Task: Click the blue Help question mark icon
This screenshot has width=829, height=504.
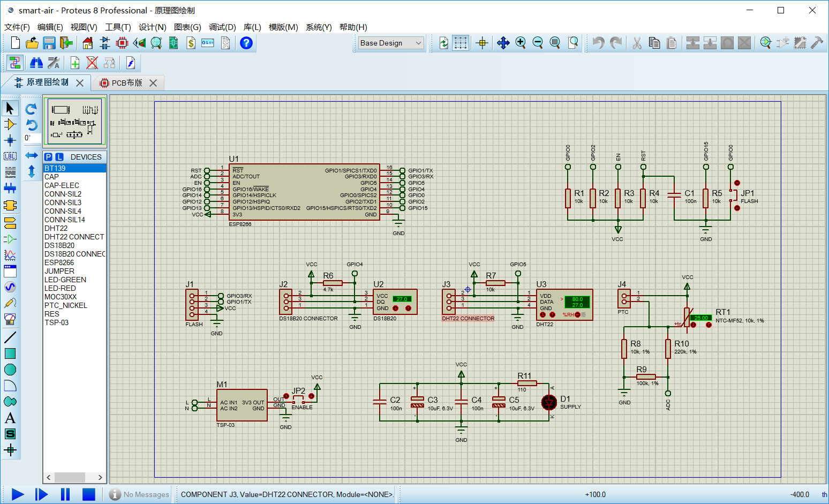Action: pos(246,43)
